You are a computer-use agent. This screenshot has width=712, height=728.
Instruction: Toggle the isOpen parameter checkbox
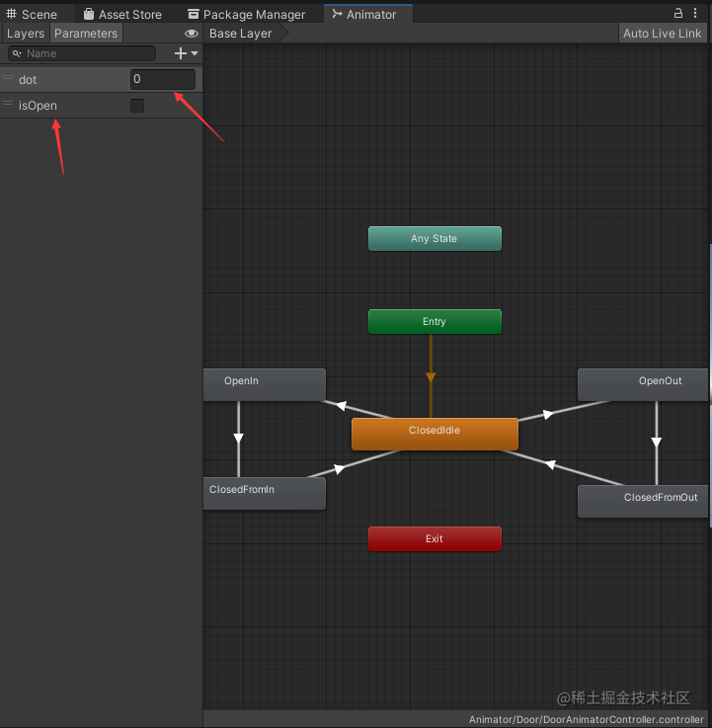[137, 106]
